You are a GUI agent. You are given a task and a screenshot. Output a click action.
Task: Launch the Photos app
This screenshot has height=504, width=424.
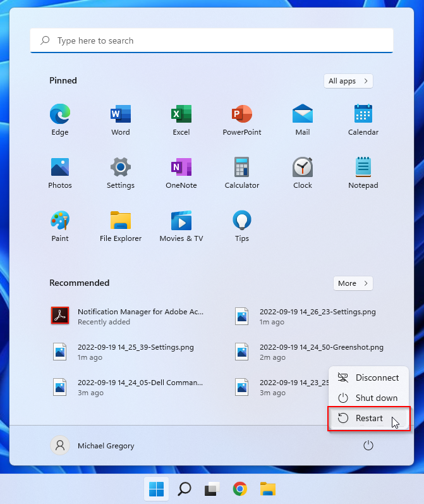point(60,173)
